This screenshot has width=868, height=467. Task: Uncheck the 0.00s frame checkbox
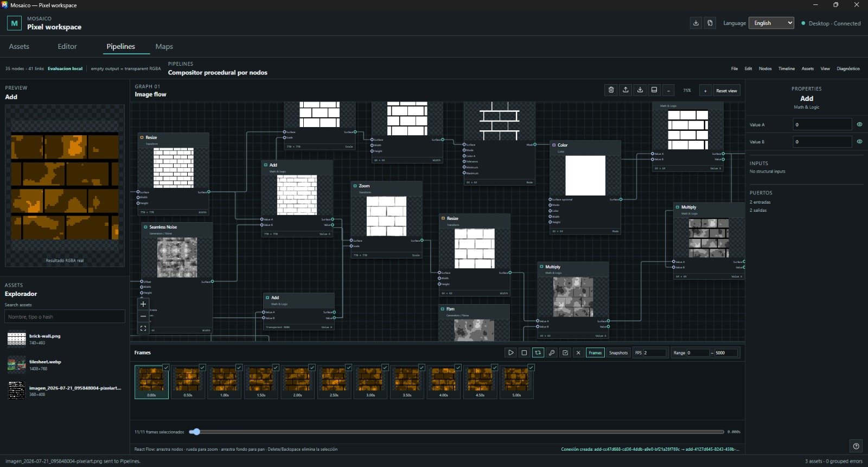click(166, 368)
